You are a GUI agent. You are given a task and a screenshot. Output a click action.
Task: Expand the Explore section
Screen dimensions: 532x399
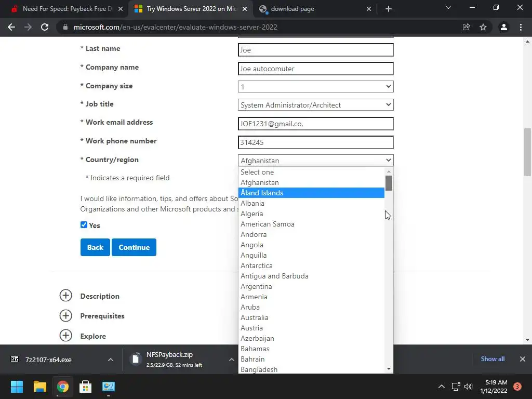[x=66, y=336]
